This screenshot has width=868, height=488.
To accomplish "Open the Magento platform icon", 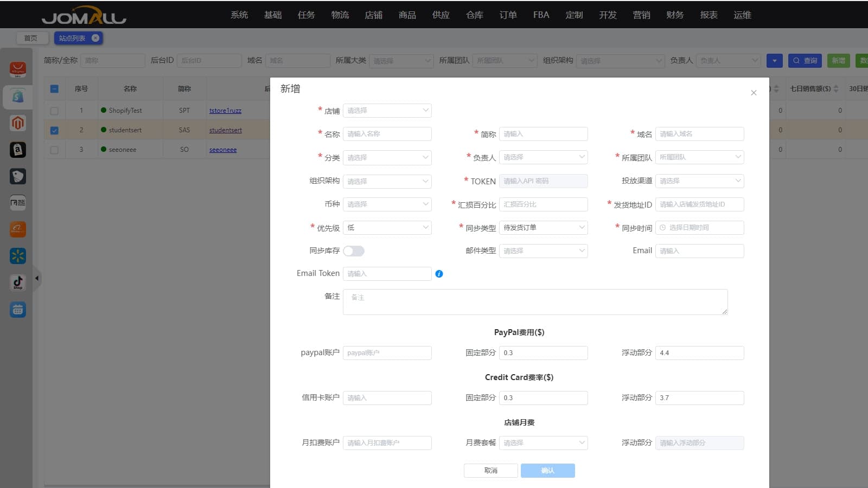I will pyautogui.click(x=18, y=123).
